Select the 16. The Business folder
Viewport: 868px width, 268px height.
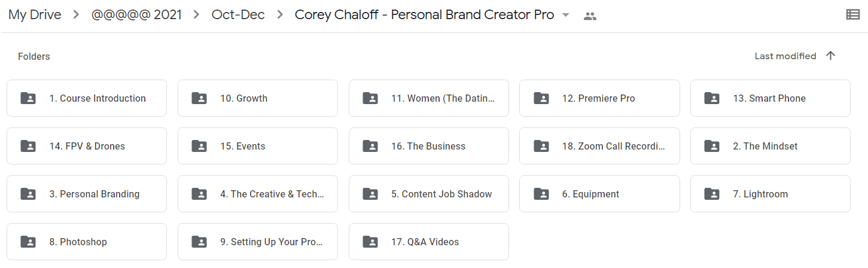429,146
